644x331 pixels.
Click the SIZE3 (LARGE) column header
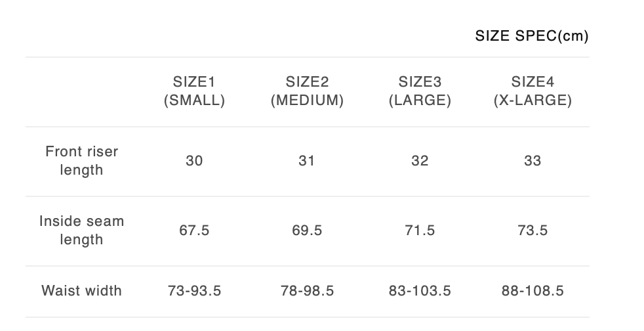pos(420,91)
